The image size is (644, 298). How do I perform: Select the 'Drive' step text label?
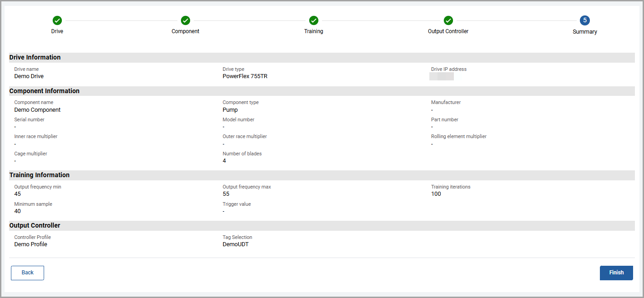coord(57,31)
